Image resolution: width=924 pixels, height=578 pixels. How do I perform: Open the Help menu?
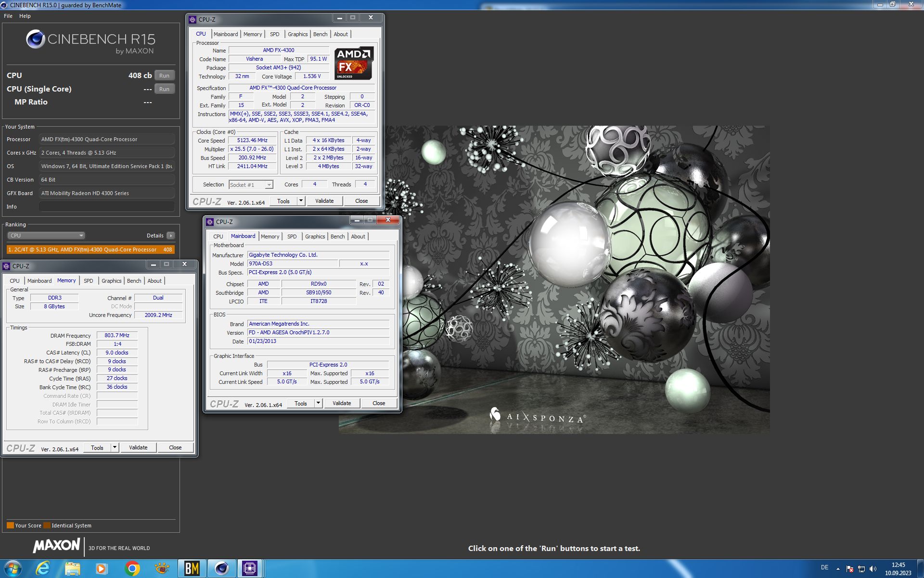click(25, 16)
